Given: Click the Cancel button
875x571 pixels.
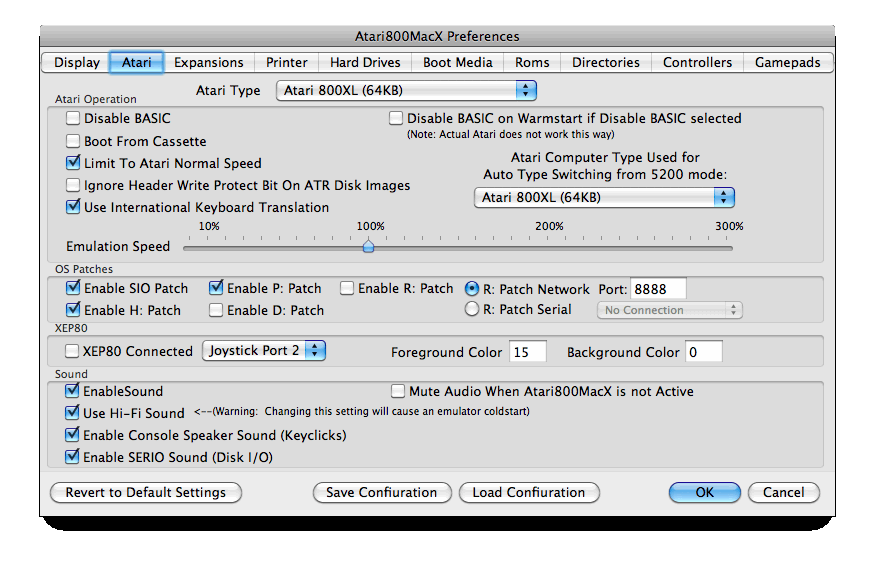Looking at the screenshot, I should (783, 492).
